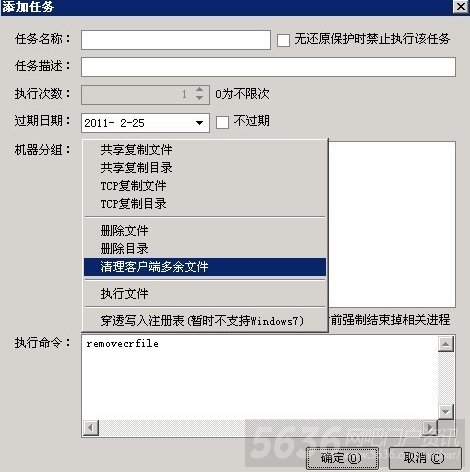Screen dimensions: 470x472
Task: Click the down arrow of 执行次数 spinner
Action: [x=199, y=98]
